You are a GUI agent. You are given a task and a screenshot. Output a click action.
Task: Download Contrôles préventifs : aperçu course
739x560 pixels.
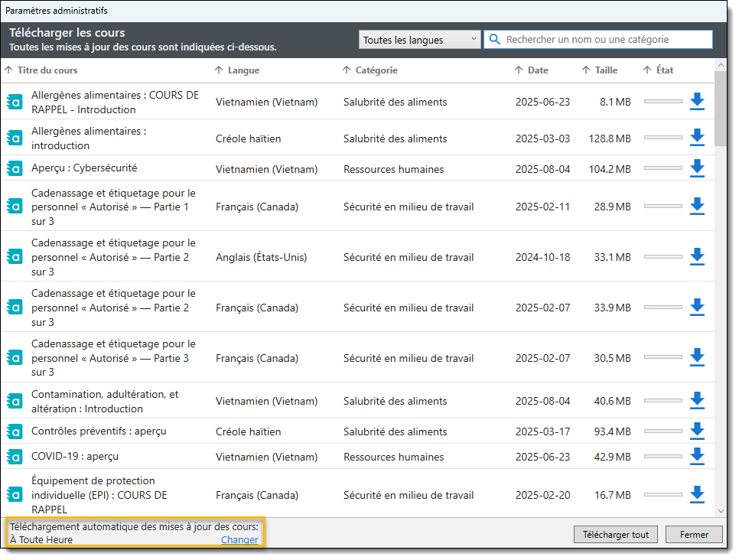tap(697, 431)
